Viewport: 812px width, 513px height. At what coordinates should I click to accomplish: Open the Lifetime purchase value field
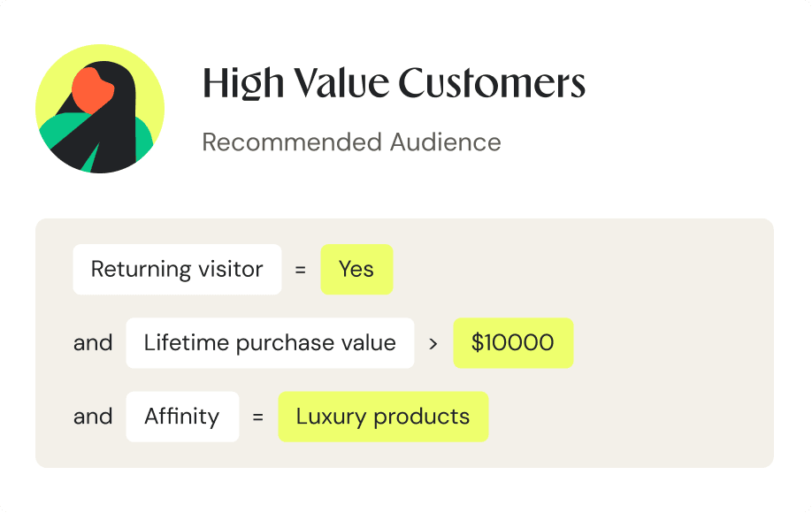[270, 342]
